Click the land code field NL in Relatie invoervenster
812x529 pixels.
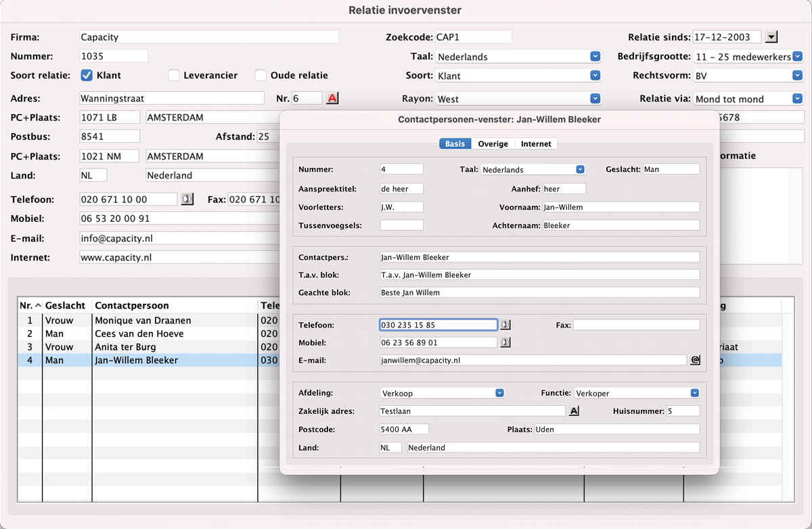pyautogui.click(x=93, y=175)
